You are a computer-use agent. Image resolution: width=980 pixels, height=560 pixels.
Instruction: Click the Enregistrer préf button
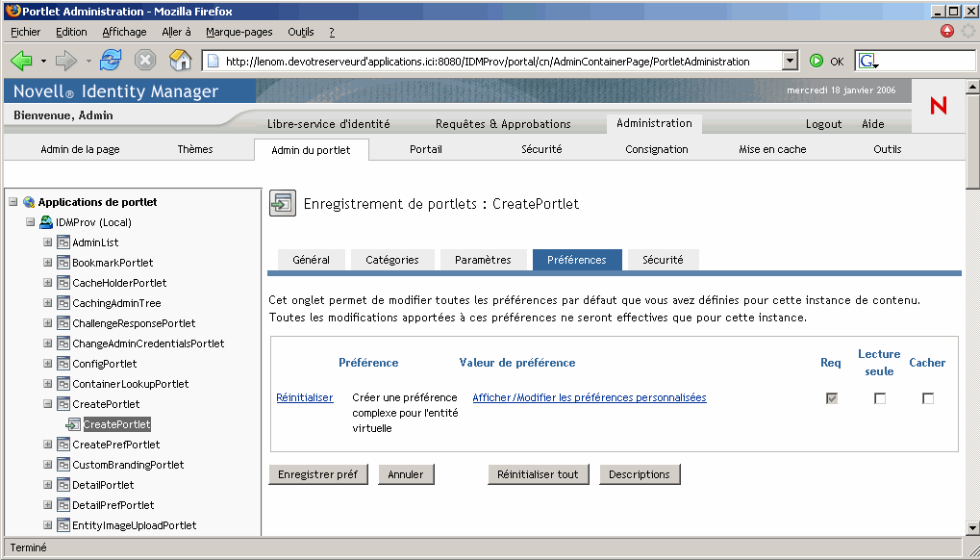pyautogui.click(x=317, y=474)
